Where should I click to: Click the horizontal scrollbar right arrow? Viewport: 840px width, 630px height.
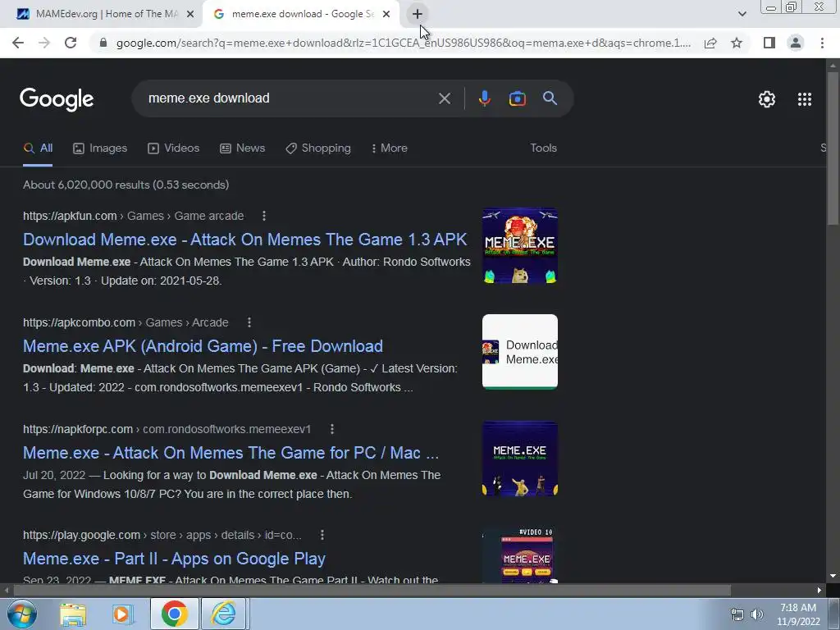819,591
